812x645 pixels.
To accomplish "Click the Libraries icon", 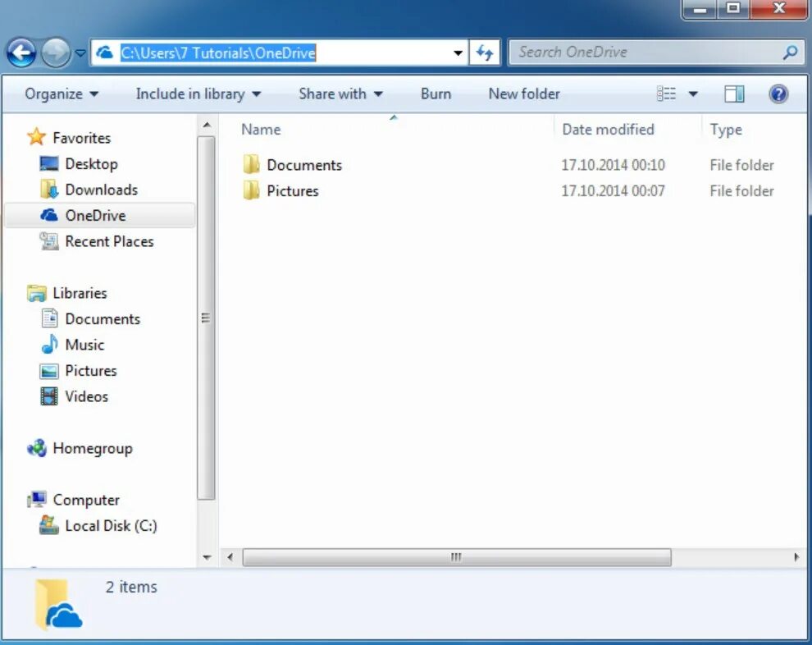I will pos(36,293).
